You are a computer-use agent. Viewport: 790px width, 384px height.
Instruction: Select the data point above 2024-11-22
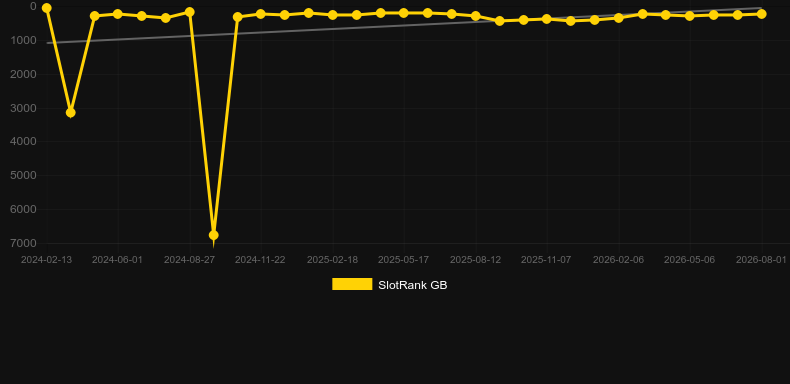point(261,14)
